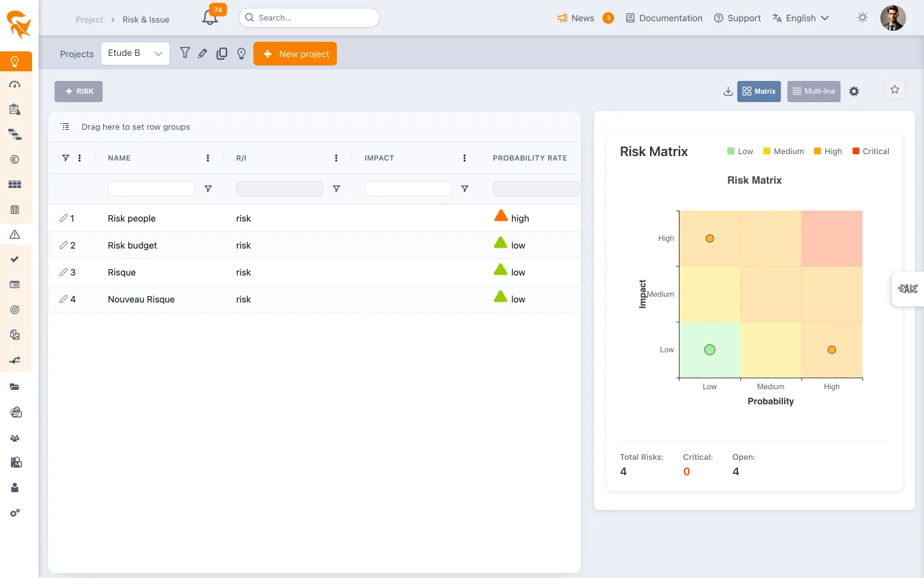Toggle the Critical series in the legend
The width and height of the screenshot is (924, 578).
(871, 152)
